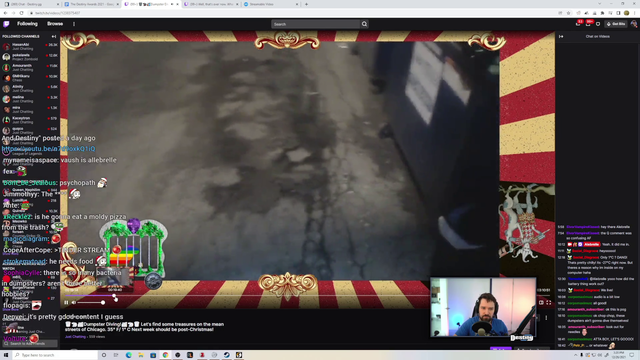Screen dimensions: 640x360
Task: Pause the video playback
Action: tap(66, 302)
